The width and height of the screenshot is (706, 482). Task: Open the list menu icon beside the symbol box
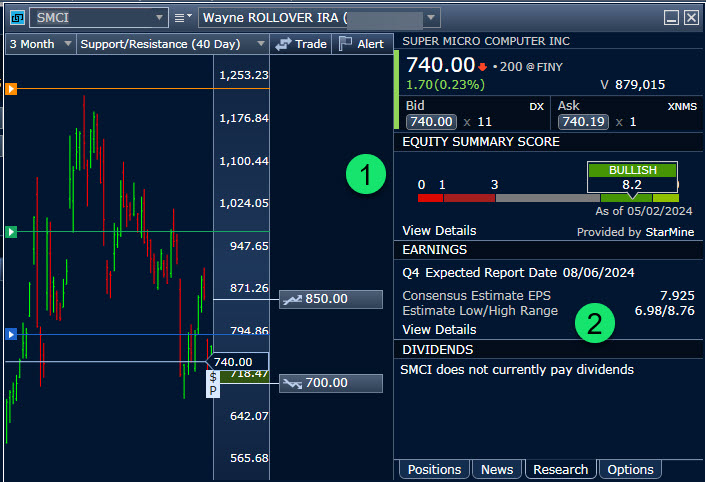click(x=185, y=18)
